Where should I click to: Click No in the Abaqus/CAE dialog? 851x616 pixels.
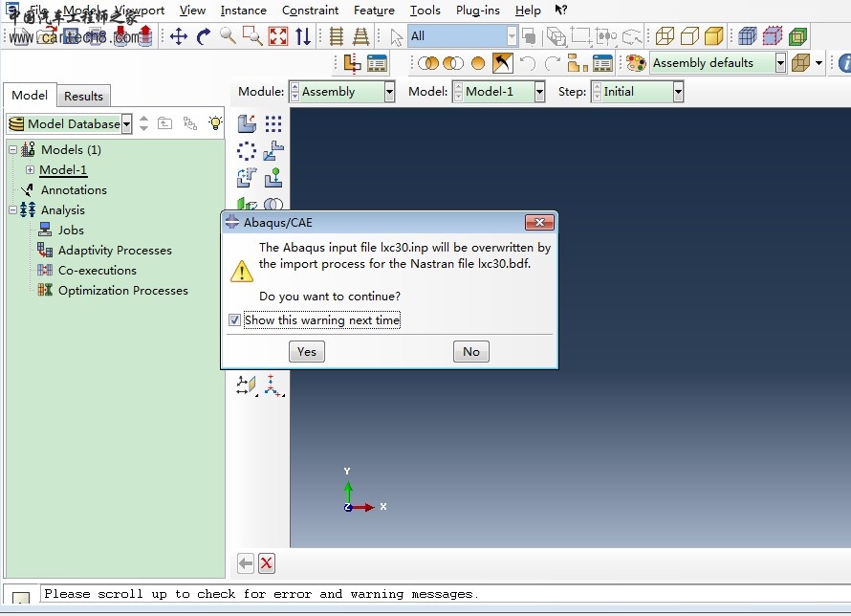tap(471, 352)
